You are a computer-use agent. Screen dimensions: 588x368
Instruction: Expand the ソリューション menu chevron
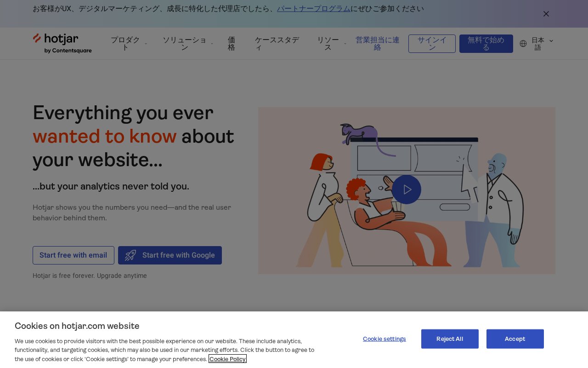[x=212, y=44]
